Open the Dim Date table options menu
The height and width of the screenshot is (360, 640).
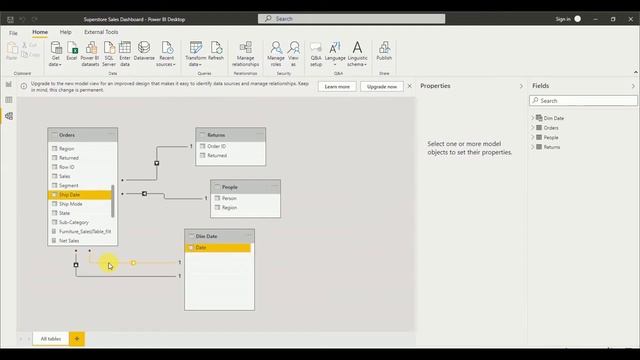(x=248, y=235)
